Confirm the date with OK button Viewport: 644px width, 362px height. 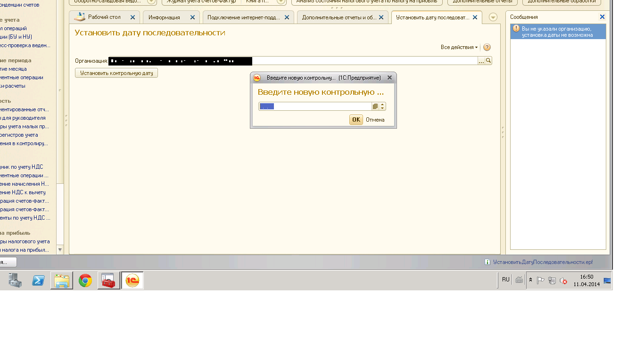[356, 120]
